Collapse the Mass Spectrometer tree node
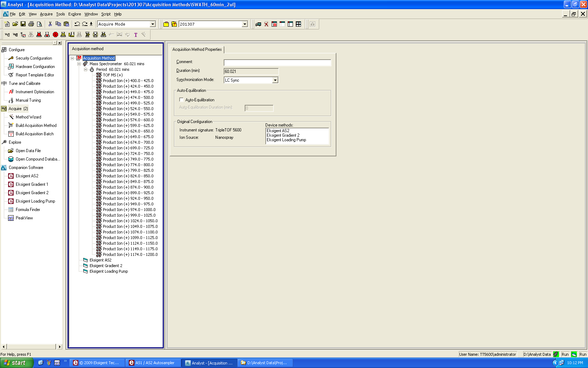Image resolution: width=588 pixels, height=368 pixels. pos(79,64)
